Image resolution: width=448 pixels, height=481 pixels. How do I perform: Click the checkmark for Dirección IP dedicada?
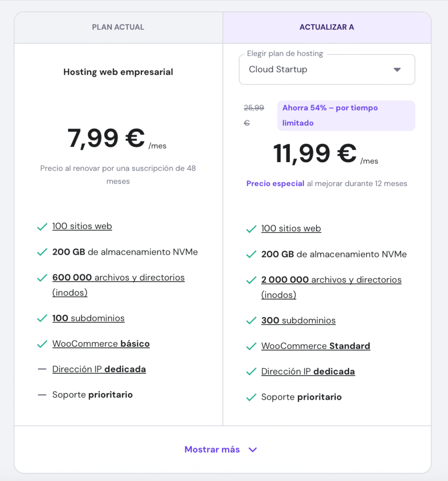[251, 371]
